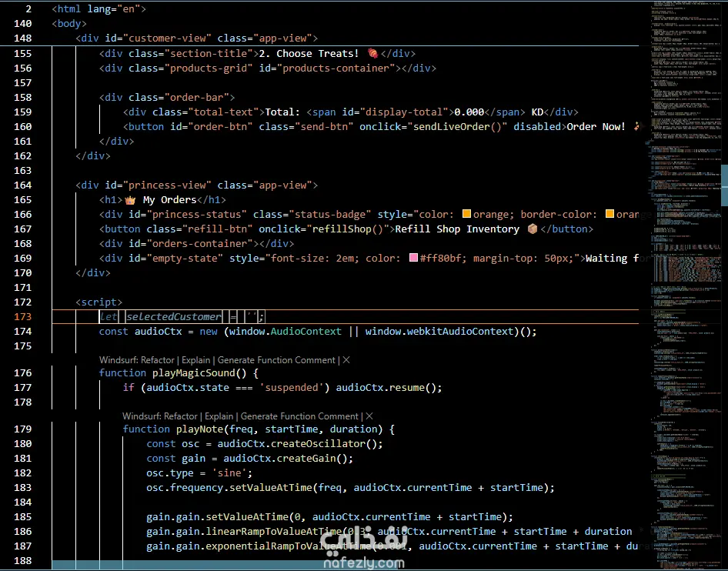Image resolution: width=728 pixels, height=571 pixels.
Task: Click the "order-btn" id value
Action: click(x=220, y=126)
